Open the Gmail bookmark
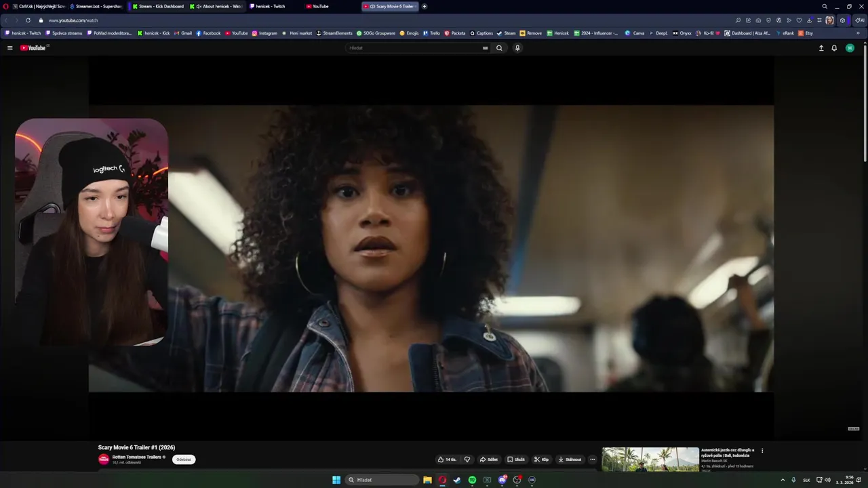 (x=183, y=33)
